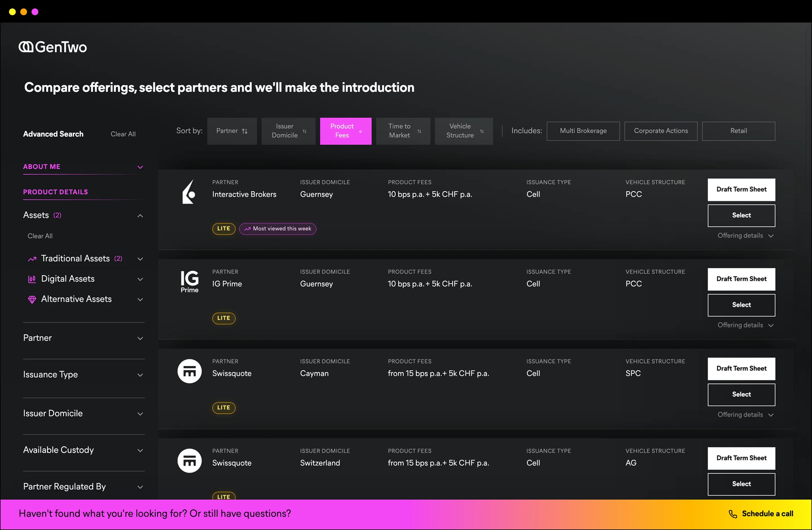Screen dimensions: 812x530
Task: Click the GenTwo logo
Action: tap(53, 47)
